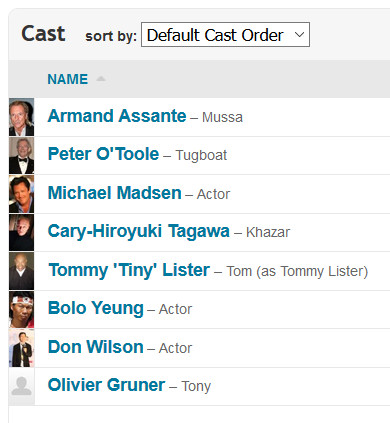Viewport: 390px width, 423px height.
Task: Click Olivier Gruner's placeholder silhouette icon
Action: (21, 387)
